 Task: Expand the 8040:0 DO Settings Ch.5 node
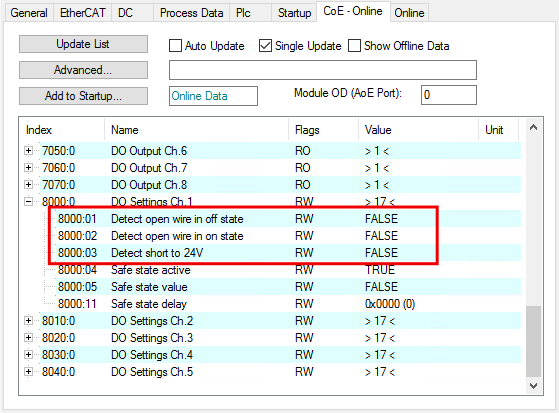pyautogui.click(x=29, y=372)
